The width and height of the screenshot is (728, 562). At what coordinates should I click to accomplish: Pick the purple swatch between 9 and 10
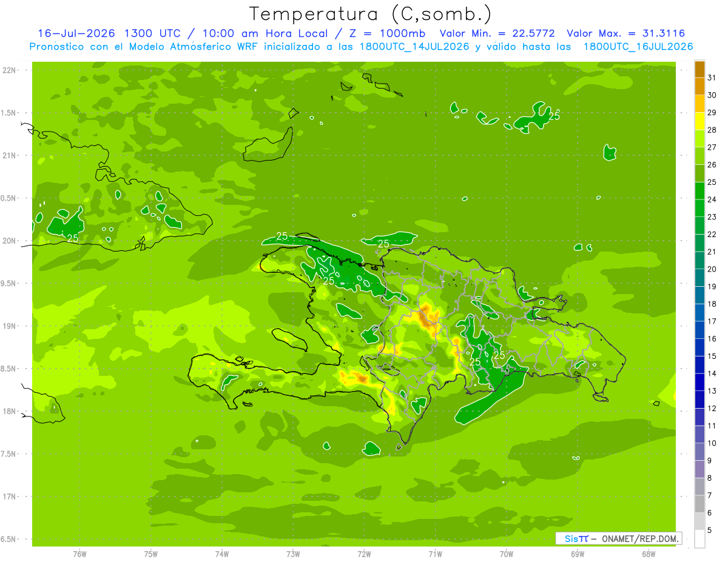pos(699,452)
